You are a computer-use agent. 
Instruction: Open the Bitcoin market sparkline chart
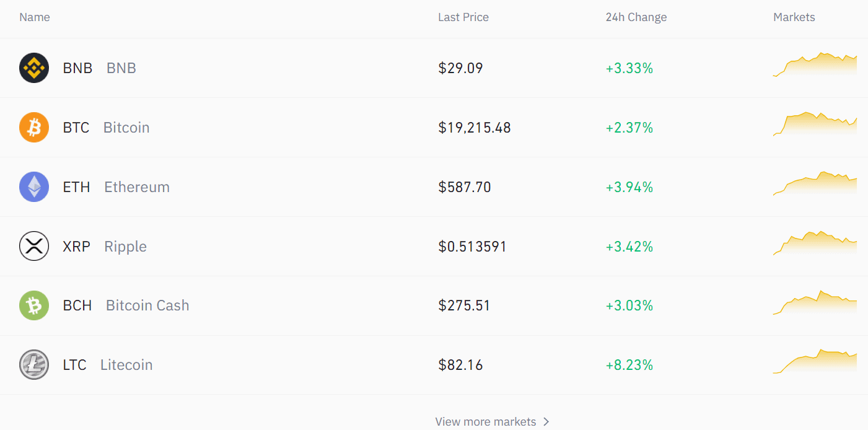(815, 124)
